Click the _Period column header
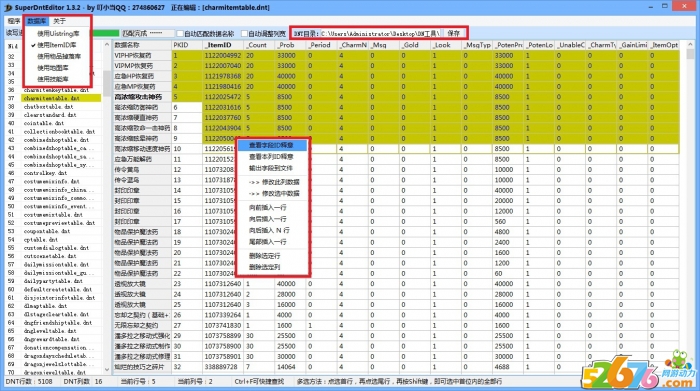 tap(321, 45)
